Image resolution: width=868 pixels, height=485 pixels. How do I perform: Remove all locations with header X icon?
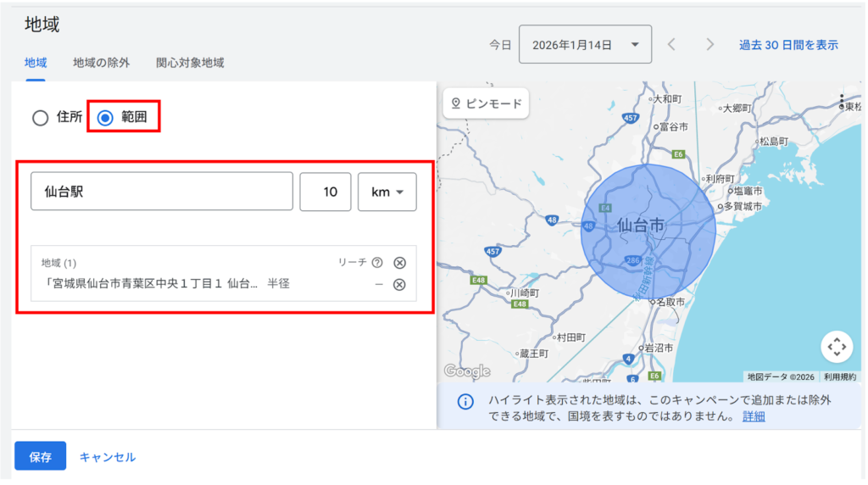pos(400,263)
